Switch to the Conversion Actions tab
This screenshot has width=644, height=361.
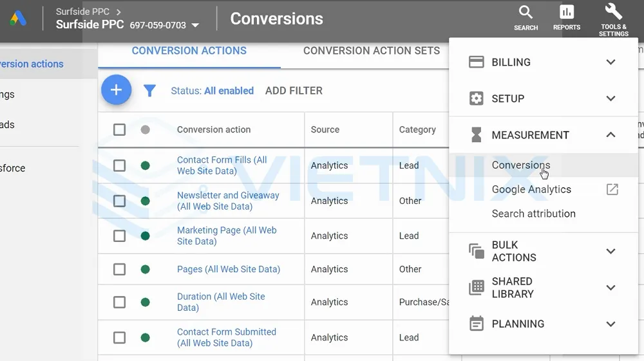pyautogui.click(x=189, y=51)
